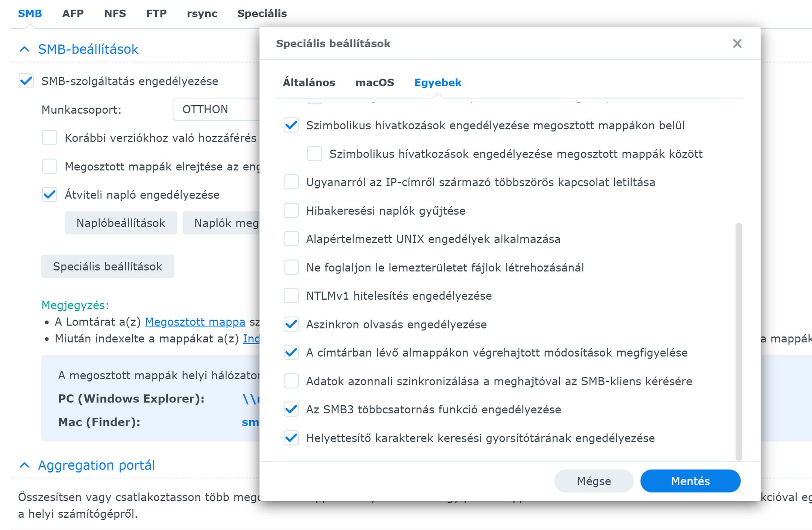Open Naplóbeállítások
The image size is (812, 530).
click(x=120, y=223)
